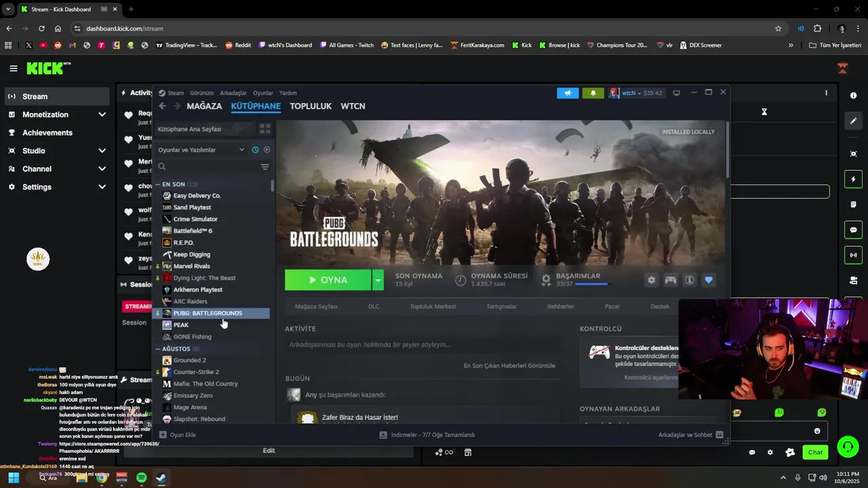The width and height of the screenshot is (868, 488).
Task: Open library advanced filter options icon
Action: (x=265, y=167)
